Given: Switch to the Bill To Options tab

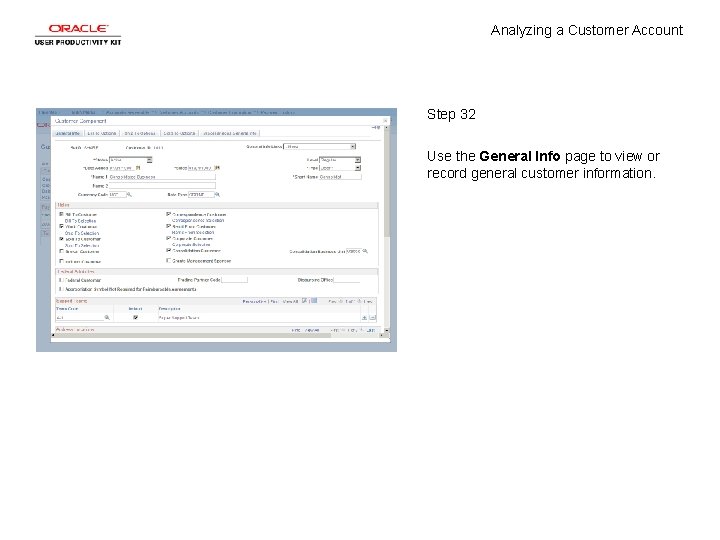Looking at the screenshot, I should (101, 133).
